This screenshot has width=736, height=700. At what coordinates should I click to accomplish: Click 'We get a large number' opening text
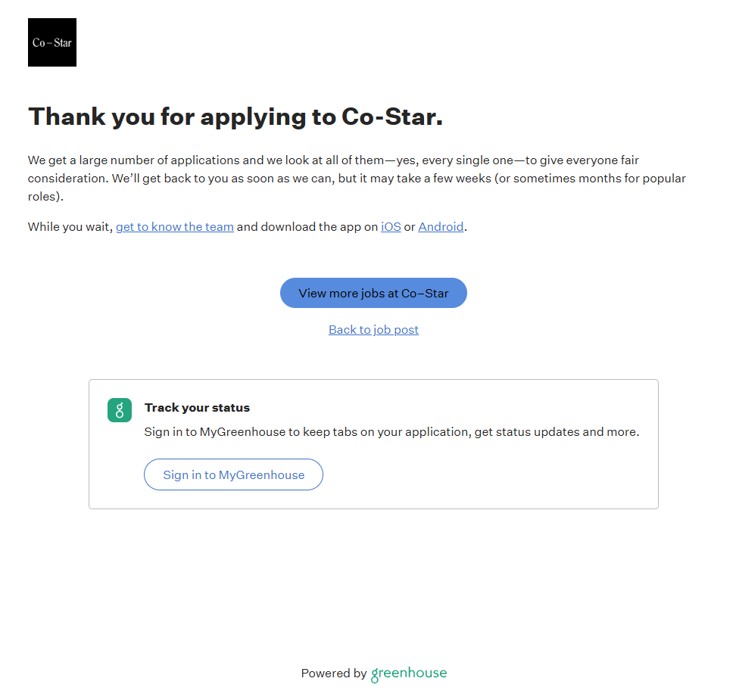pyautogui.click(x=91, y=160)
